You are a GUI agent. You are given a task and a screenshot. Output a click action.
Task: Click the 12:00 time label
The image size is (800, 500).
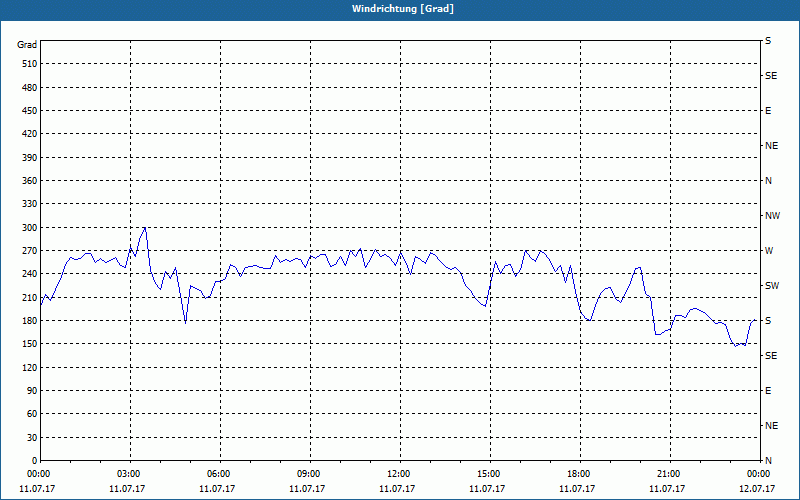400,473
